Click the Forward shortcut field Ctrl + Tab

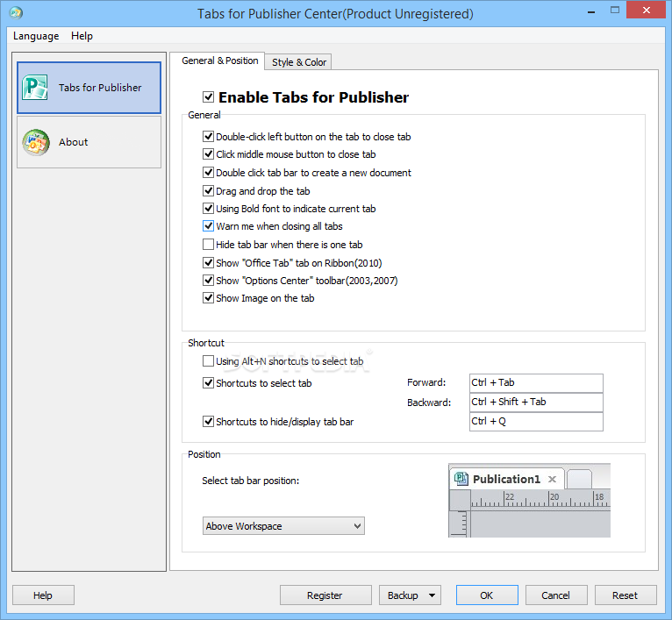click(536, 382)
